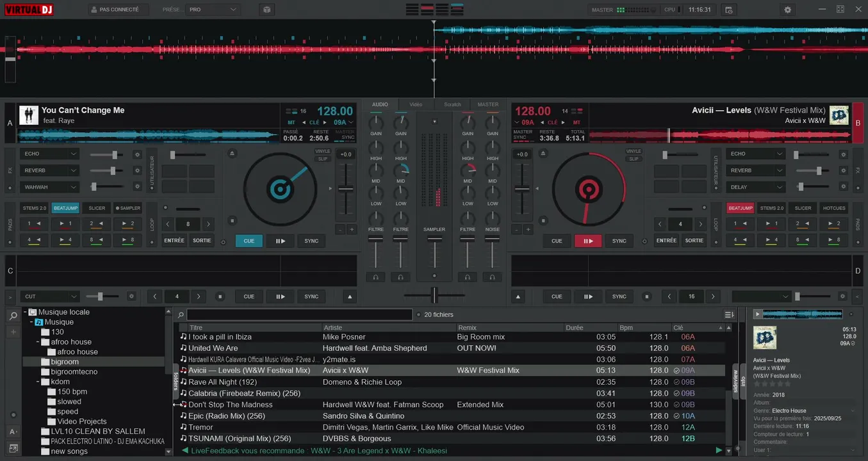Toggle SLIP mode on deck A

(323, 159)
